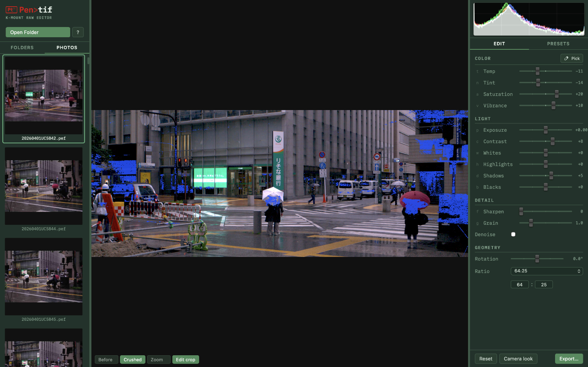
Task: Toggle the Crushed shadows overlay
Action: click(x=132, y=360)
